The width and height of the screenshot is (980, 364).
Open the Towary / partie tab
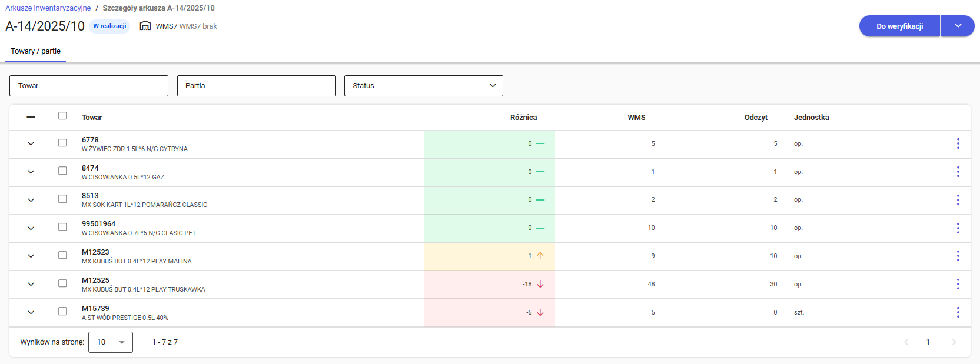coord(35,51)
